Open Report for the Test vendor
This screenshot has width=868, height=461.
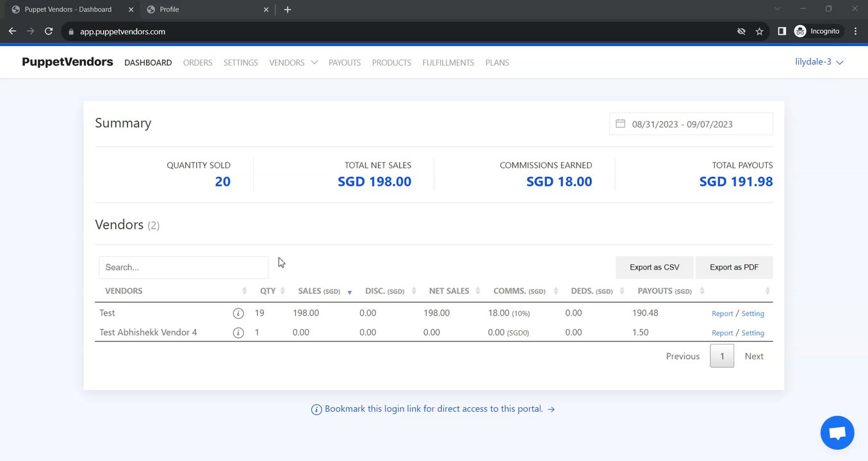pos(722,314)
